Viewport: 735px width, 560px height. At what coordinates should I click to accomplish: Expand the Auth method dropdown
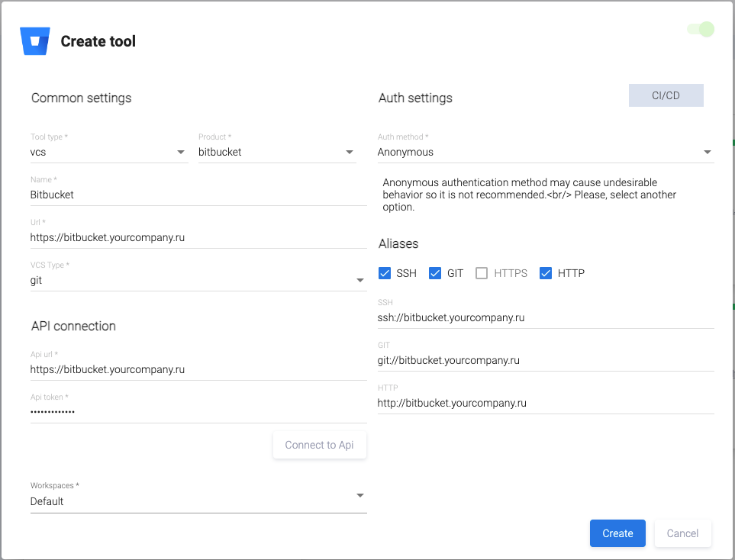point(545,153)
